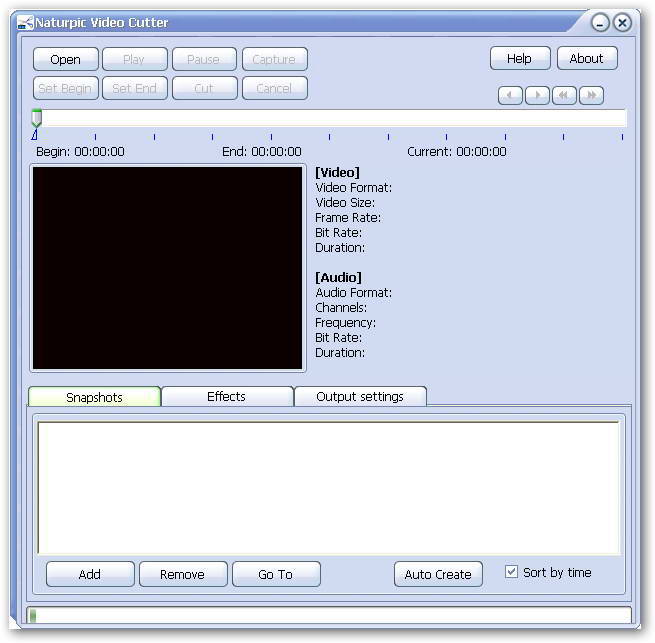The width and height of the screenshot is (655, 643).
Task: Close the Naturpic Video Cutter window
Action: tap(622, 23)
